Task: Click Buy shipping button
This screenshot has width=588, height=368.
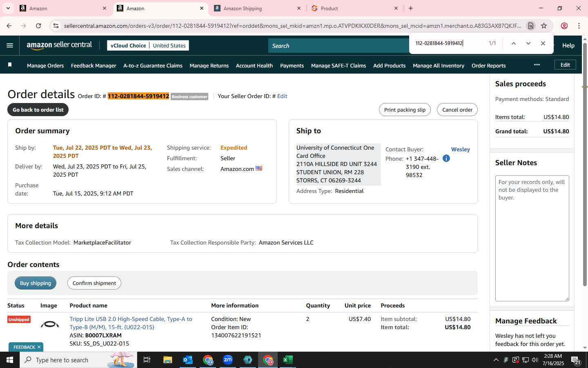Action: pos(36,283)
